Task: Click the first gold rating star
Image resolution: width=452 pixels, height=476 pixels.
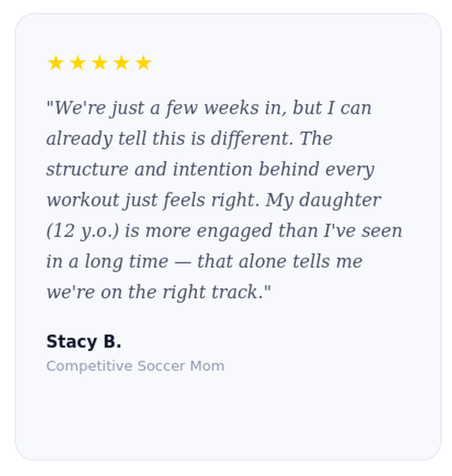Action: click(x=55, y=63)
